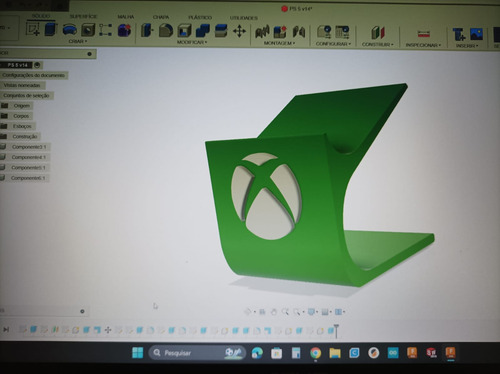The image size is (500, 374).
Task: Switch to the Malha tab
Action: pyautogui.click(x=126, y=17)
